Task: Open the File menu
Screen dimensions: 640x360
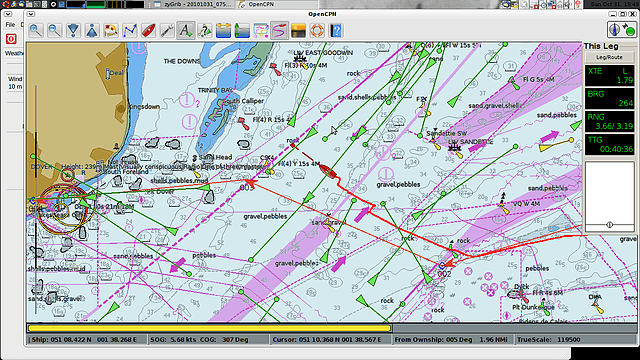Action: pyautogui.click(x=10, y=25)
